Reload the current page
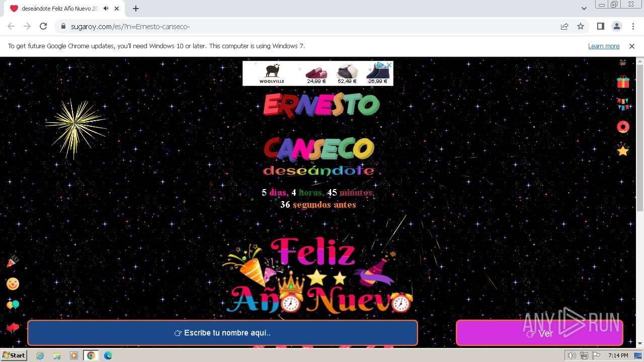The width and height of the screenshot is (644, 362). point(43,26)
